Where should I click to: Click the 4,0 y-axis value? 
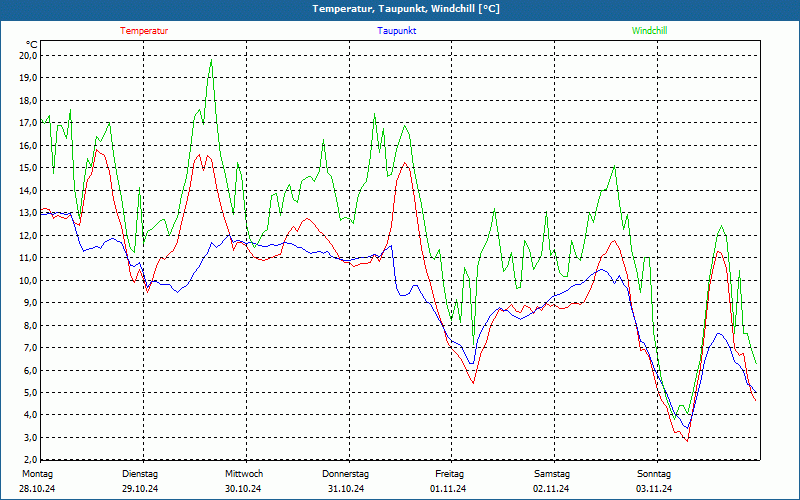click(31, 415)
